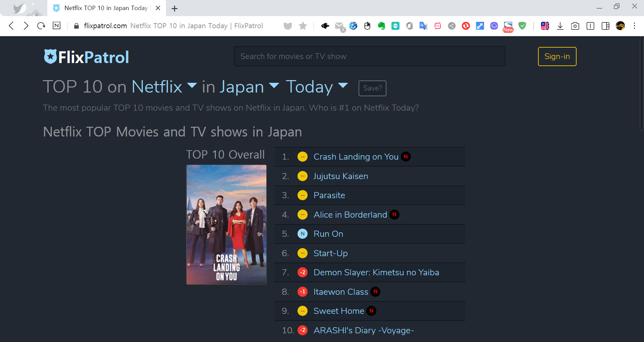Open Crash Landing on You link
This screenshot has height=342, width=644.
pos(356,157)
